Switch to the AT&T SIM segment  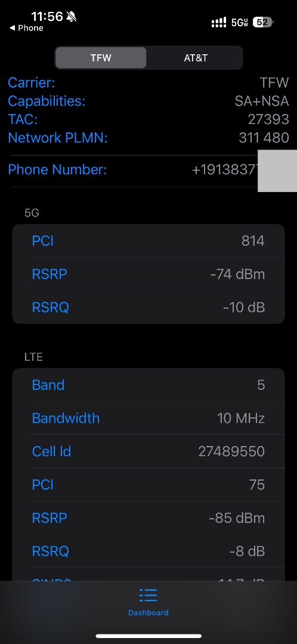point(195,57)
